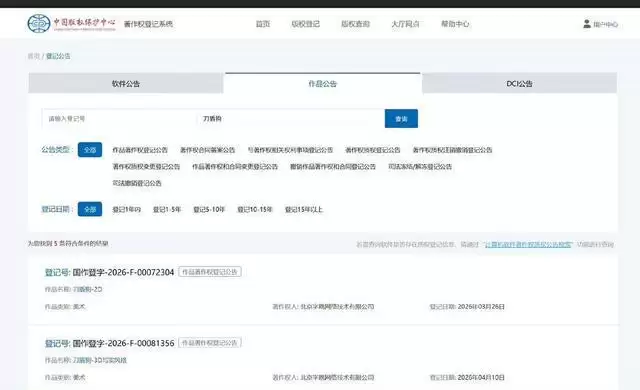Filter by 作品著作权登记公告 type

point(140,150)
